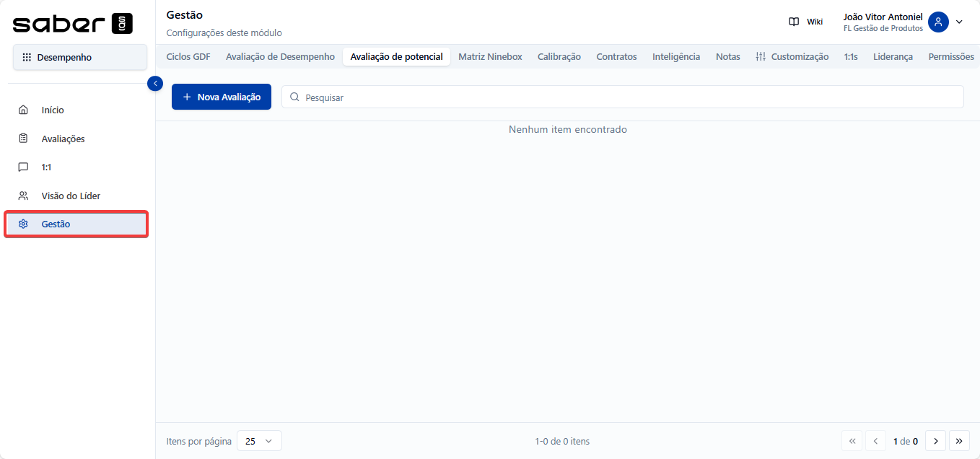Click the user avatar icon
The height and width of the screenshot is (459, 980).
coord(937,22)
